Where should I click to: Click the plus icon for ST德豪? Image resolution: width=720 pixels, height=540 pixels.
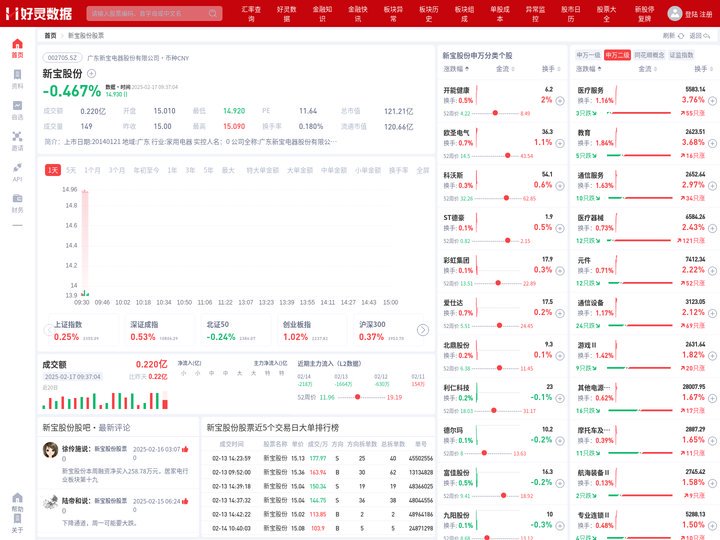pyautogui.click(x=560, y=228)
